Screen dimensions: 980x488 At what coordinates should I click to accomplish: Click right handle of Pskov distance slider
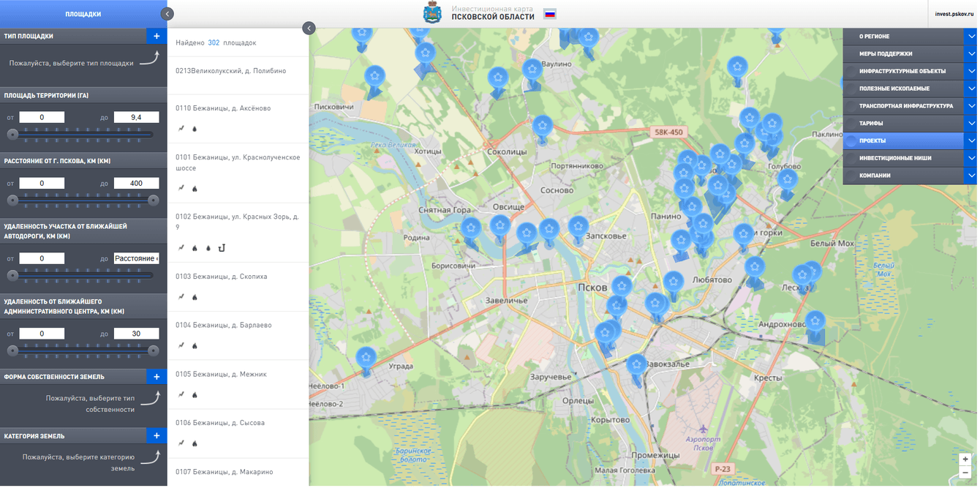tap(154, 200)
